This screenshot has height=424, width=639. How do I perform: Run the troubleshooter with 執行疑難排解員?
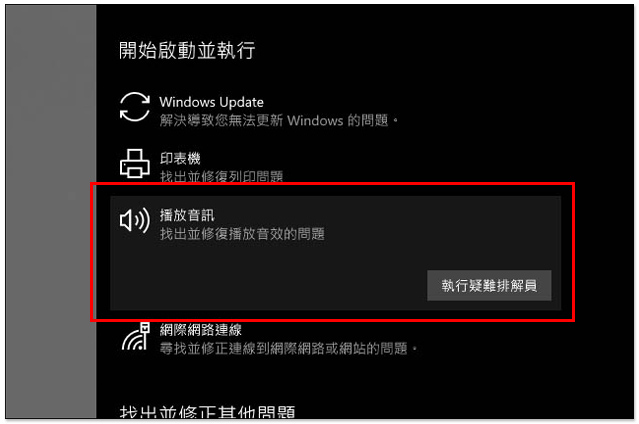489,285
